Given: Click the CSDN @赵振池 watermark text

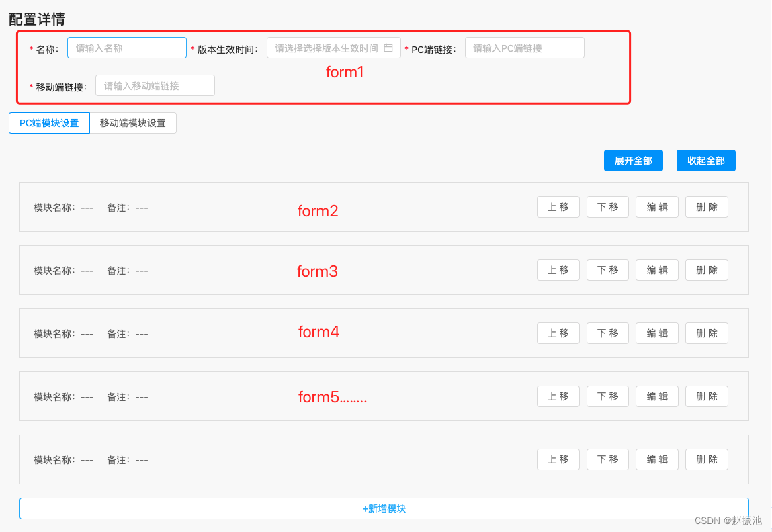Looking at the screenshot, I should [728, 521].
